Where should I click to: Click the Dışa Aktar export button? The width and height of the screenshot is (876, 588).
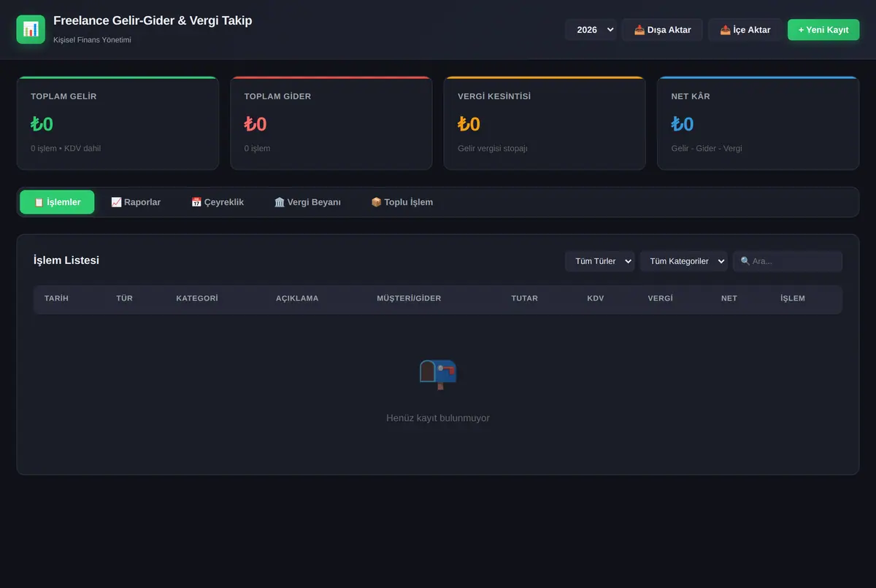click(x=662, y=30)
